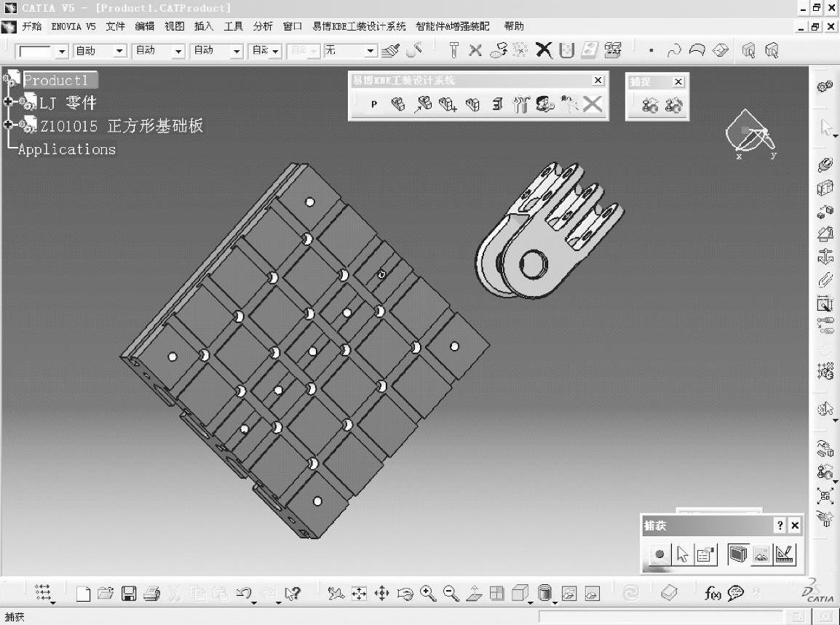Toggle Pixel image mode in 捕获 panel
This screenshot has width=840, height=625.
761,555
